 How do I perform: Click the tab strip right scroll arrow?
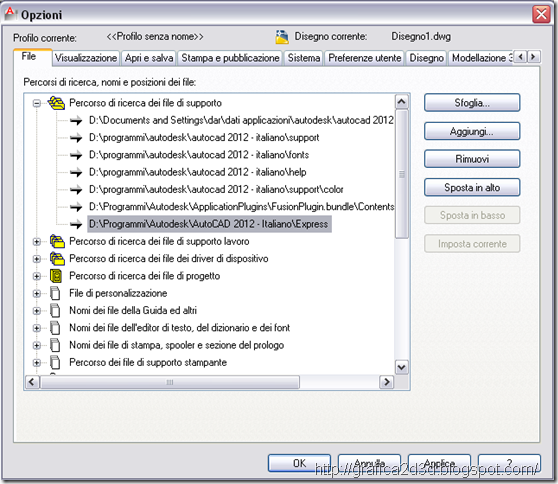coord(533,57)
